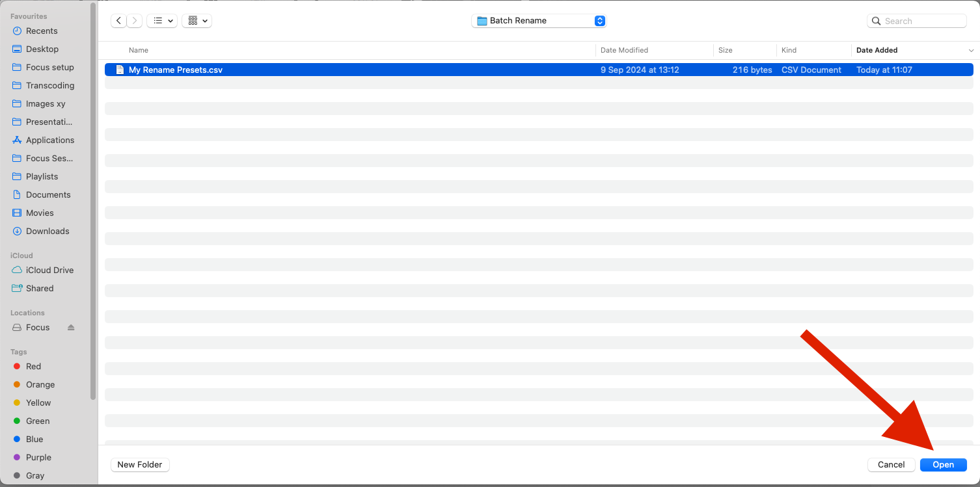980x487 pixels.
Task: Click the 216 bytes size cell
Action: 752,70
